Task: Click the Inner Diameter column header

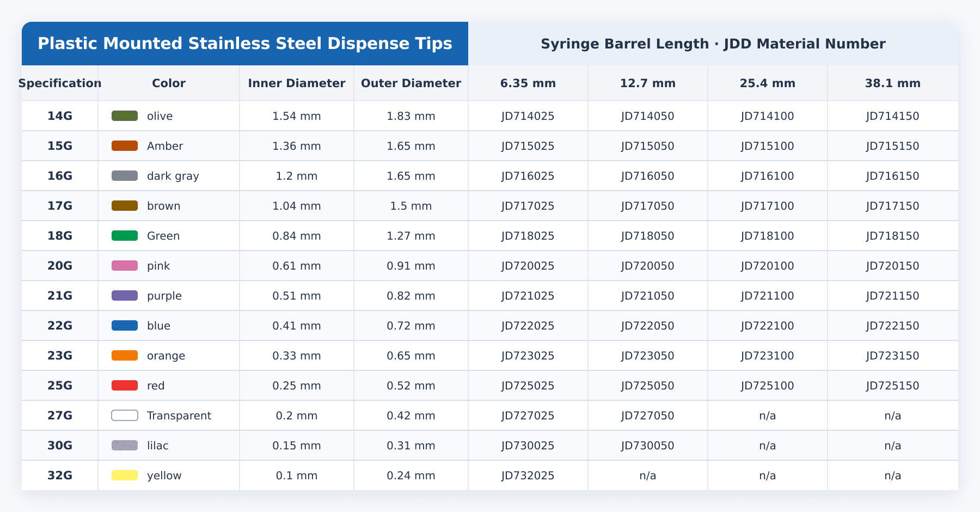Action: [297, 83]
